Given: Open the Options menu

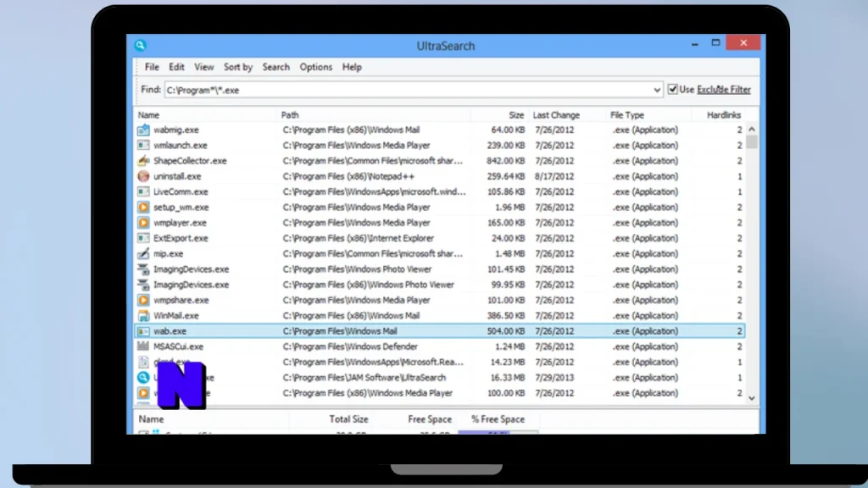Looking at the screenshot, I should 315,67.
